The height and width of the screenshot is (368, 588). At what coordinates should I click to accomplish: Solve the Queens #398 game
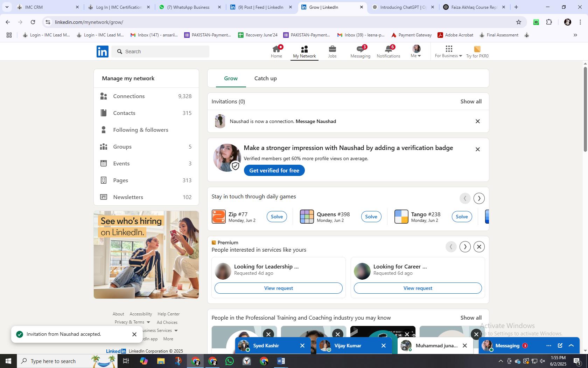click(371, 217)
